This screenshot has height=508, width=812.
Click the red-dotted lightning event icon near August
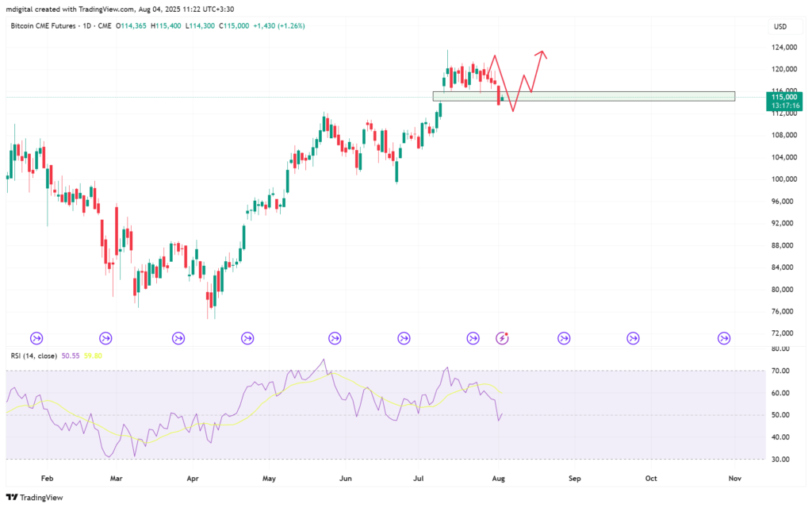(x=503, y=338)
